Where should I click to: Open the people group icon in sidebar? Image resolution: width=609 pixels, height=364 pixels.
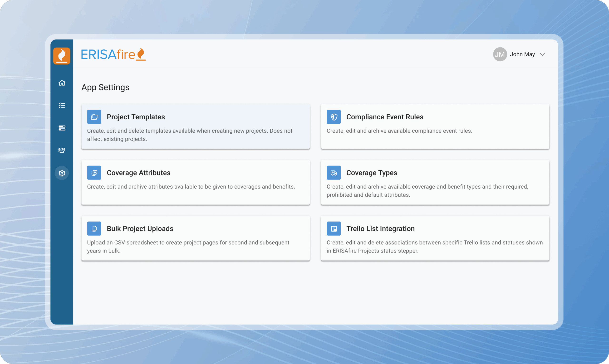tap(62, 150)
